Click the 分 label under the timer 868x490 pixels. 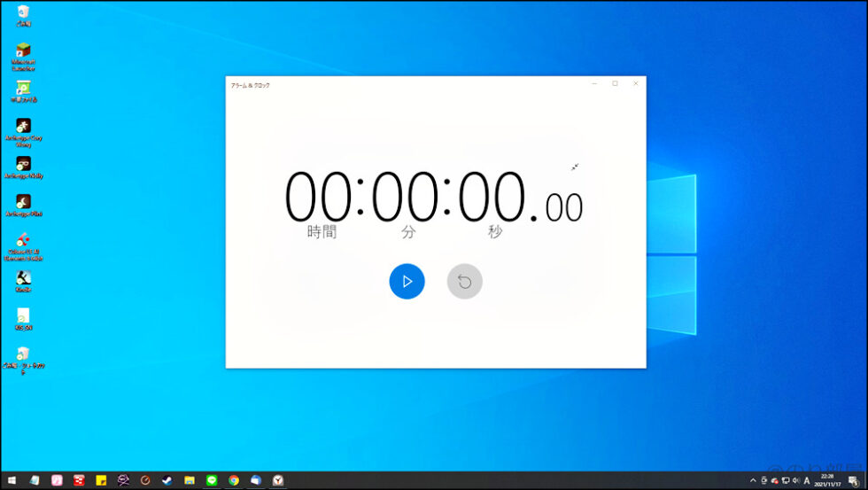(x=408, y=231)
